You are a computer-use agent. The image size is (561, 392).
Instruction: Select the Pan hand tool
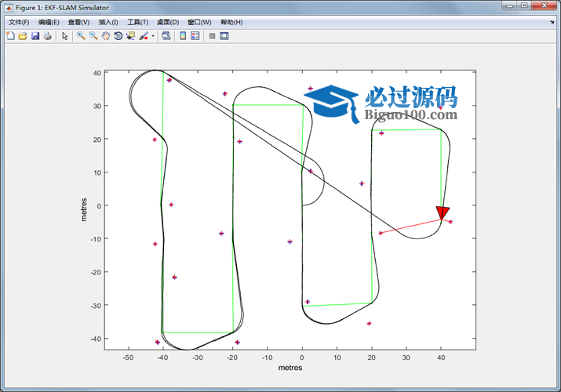click(106, 36)
